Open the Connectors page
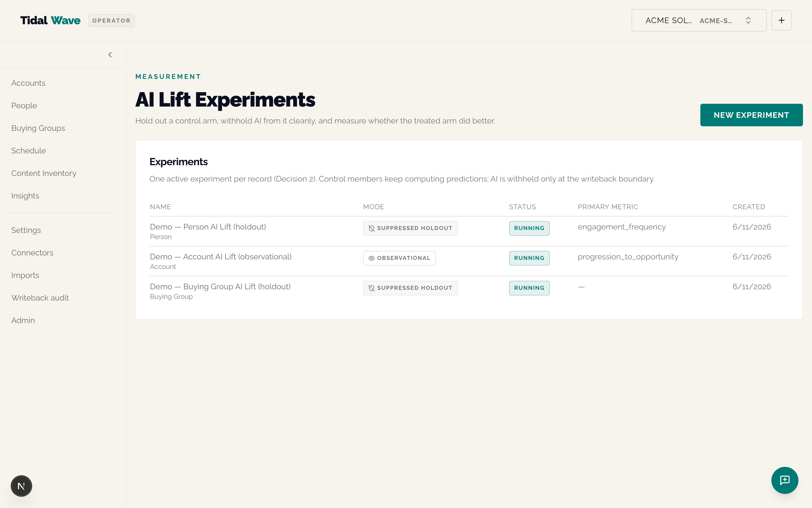 pyautogui.click(x=32, y=253)
